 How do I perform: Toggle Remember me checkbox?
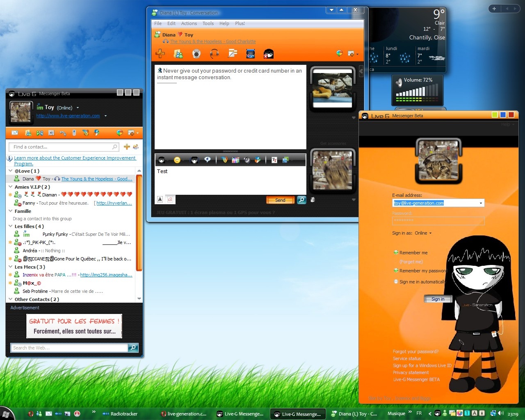[x=396, y=253]
